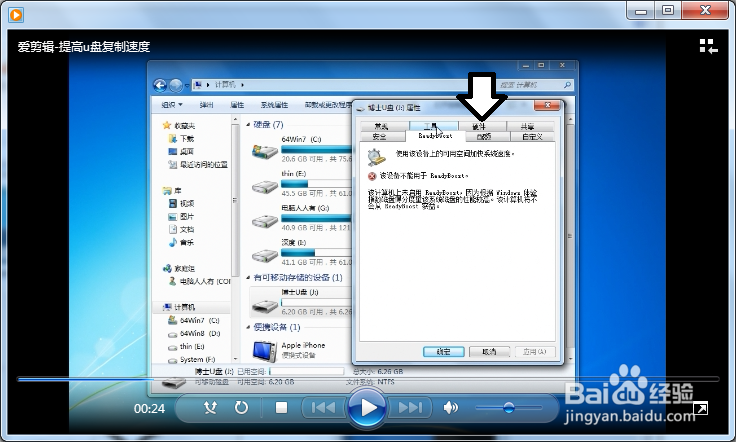736x442 pixels.
Task: Open 文档 library in sidebar
Action: [181, 229]
